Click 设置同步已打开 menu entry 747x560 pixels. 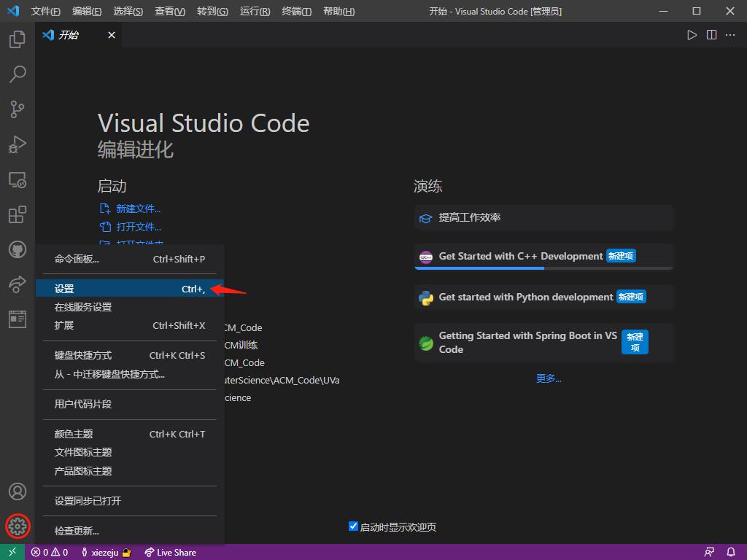[130, 501]
